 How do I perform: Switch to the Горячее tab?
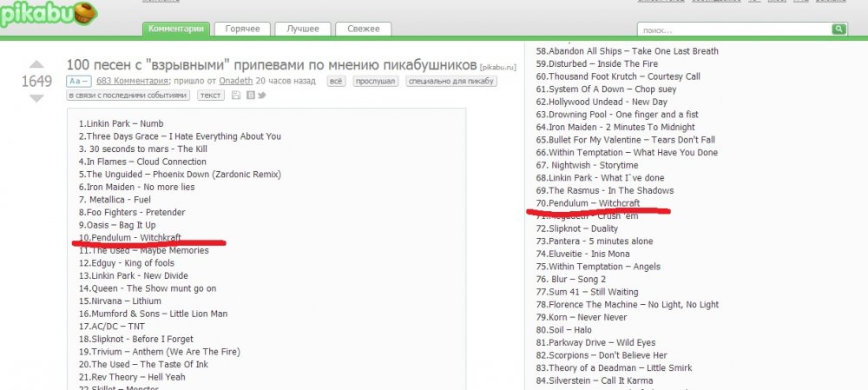coord(242,29)
